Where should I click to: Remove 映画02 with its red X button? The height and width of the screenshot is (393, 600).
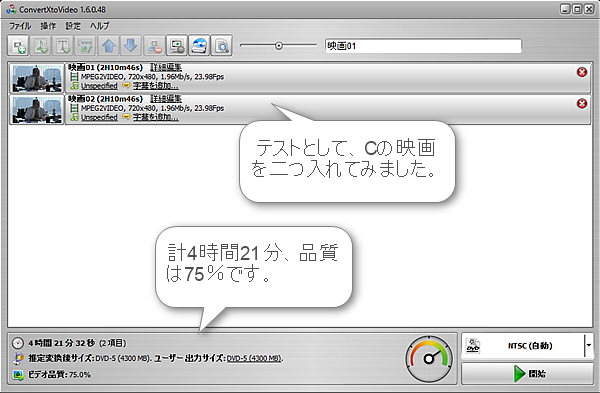[582, 103]
